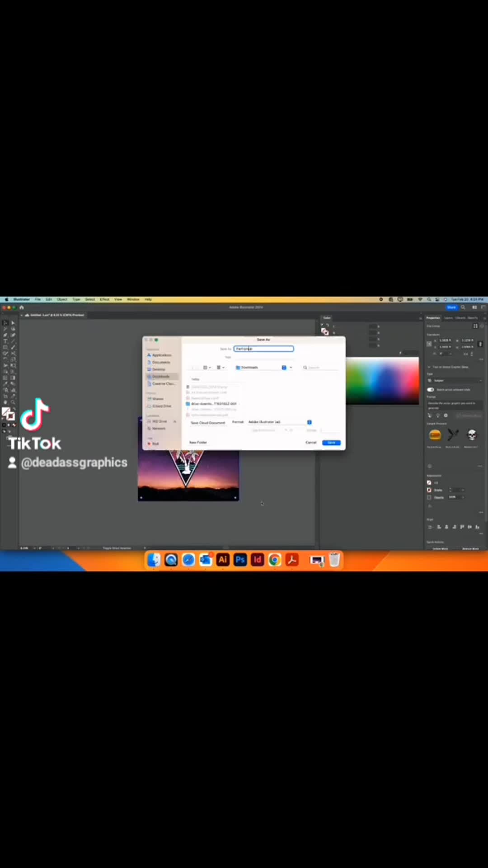
Task: Click the fill and stroke swap icon in Color panel
Action: pyautogui.click(x=328, y=325)
